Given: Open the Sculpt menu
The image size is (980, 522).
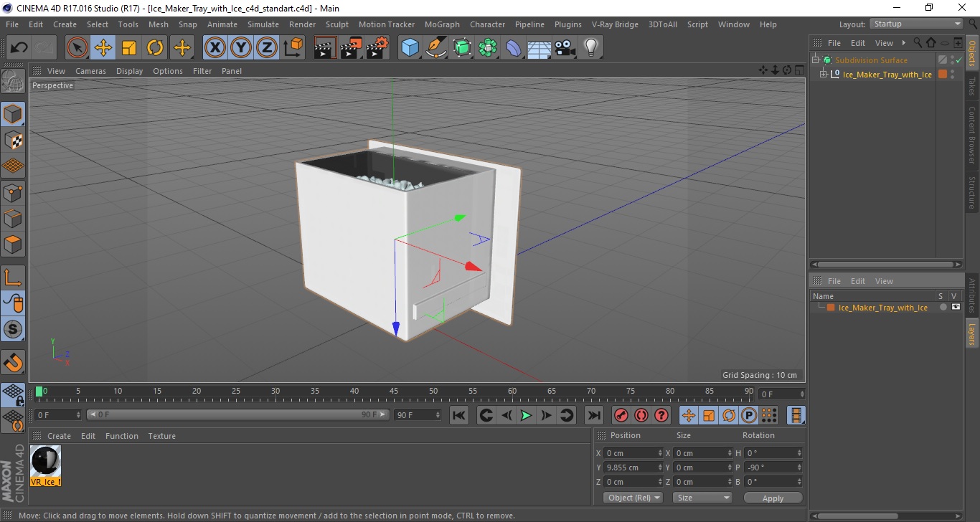Looking at the screenshot, I should (x=337, y=24).
